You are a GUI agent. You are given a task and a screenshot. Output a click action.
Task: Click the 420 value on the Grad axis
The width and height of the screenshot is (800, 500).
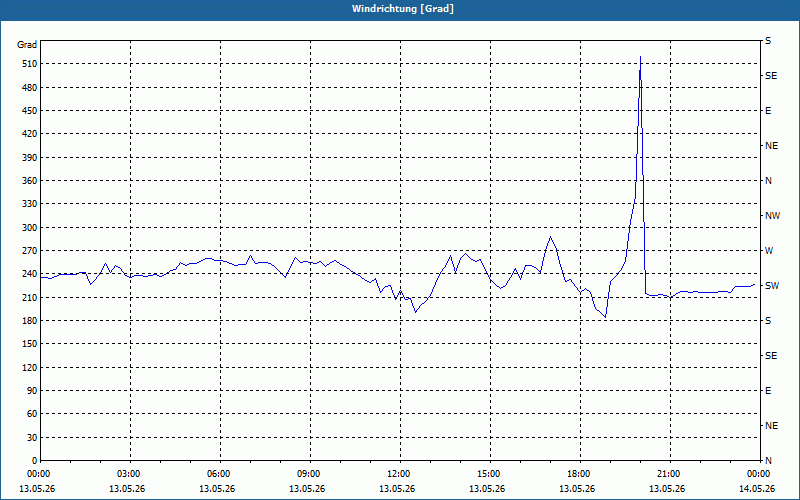coord(30,134)
